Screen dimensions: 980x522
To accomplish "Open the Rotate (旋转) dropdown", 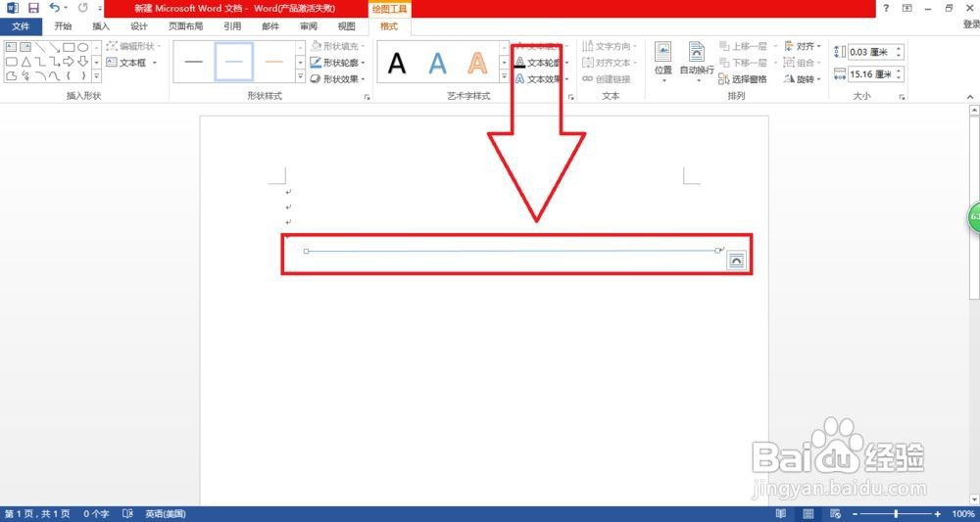I will (803, 79).
